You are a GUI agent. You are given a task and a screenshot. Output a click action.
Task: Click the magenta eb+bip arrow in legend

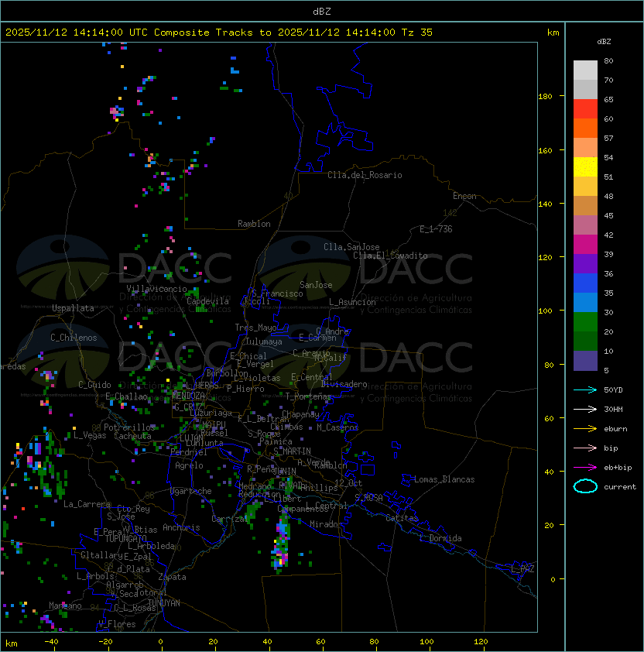point(585,468)
